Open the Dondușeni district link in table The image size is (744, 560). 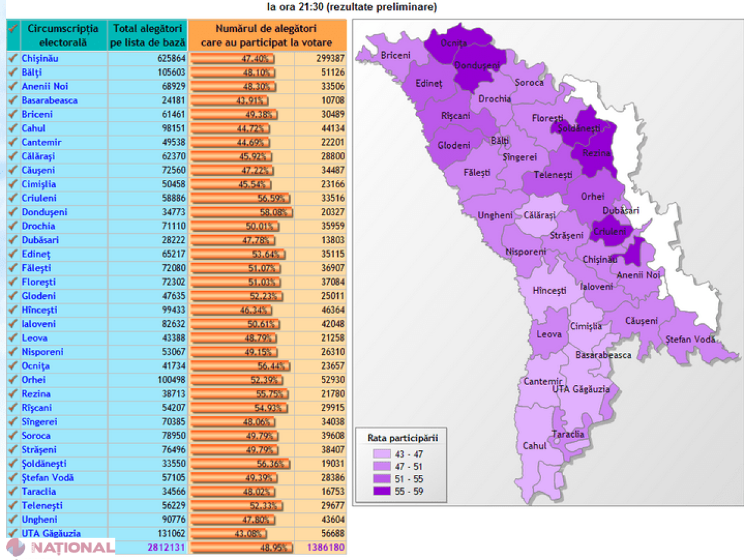tap(44, 212)
